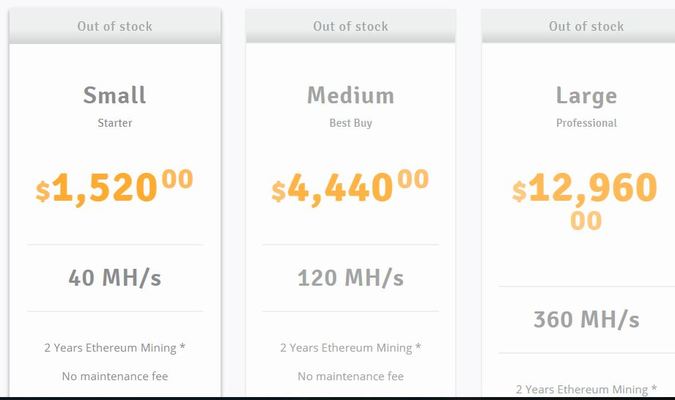This screenshot has width=675, height=400.
Task: Select the Medium plan title
Action: [x=350, y=96]
